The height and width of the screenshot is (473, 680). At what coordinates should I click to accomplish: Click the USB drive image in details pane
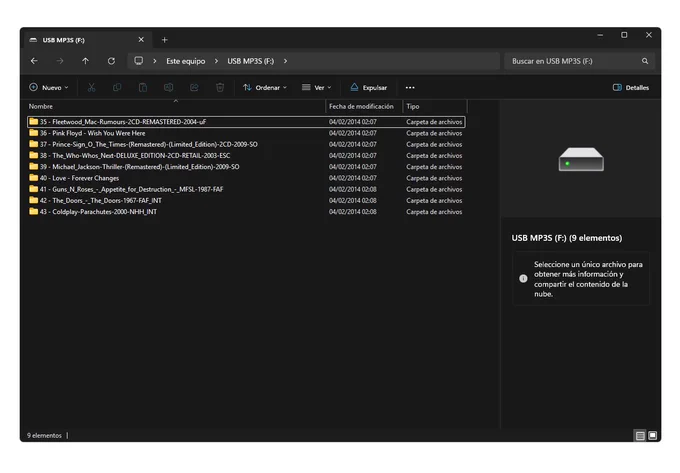pos(581,159)
